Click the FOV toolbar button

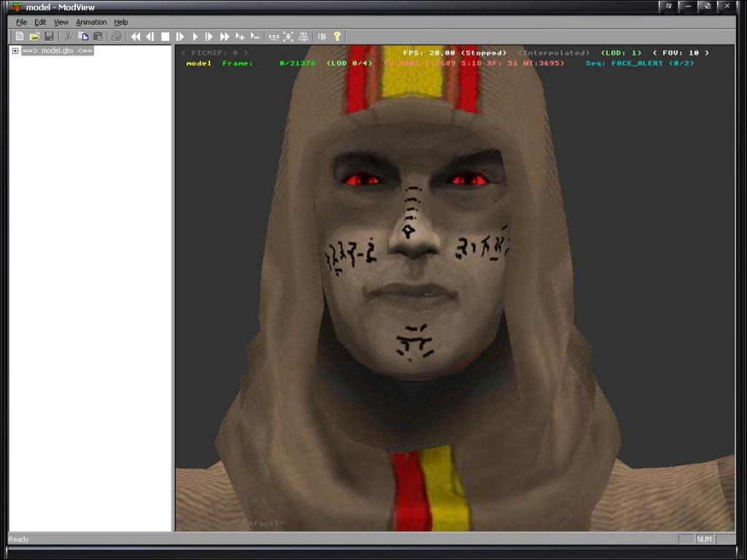tap(321, 36)
